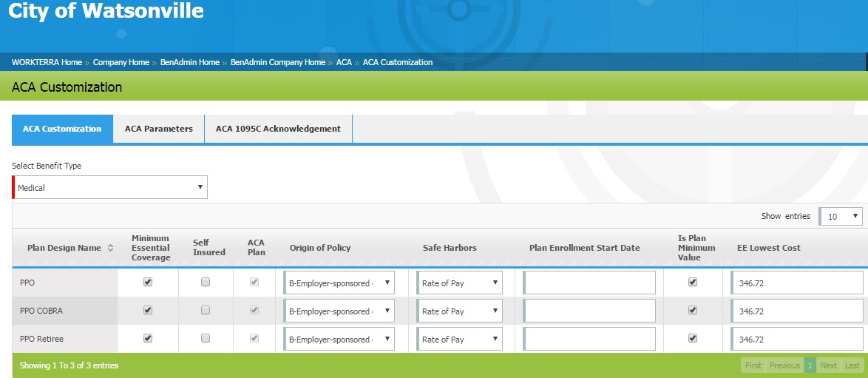Expand Origin of Policy dropdown for PPO
The height and width of the screenshot is (378, 868).
tap(339, 283)
